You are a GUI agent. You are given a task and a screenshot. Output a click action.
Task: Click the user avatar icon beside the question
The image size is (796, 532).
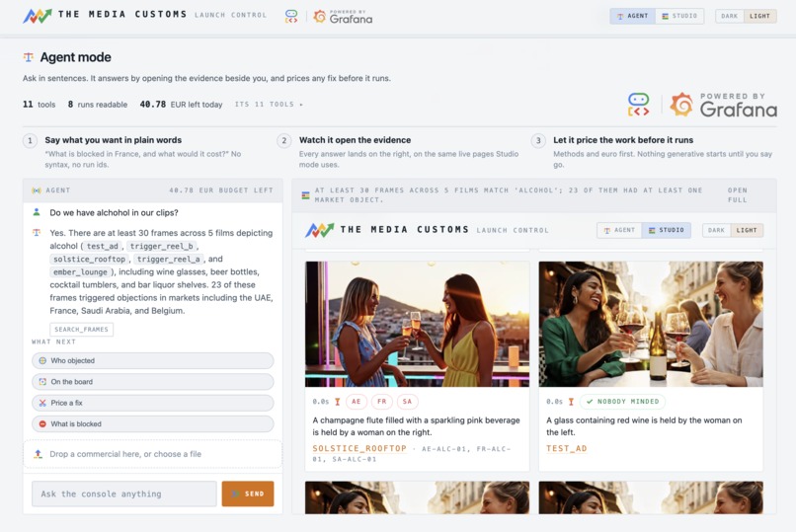point(37,212)
